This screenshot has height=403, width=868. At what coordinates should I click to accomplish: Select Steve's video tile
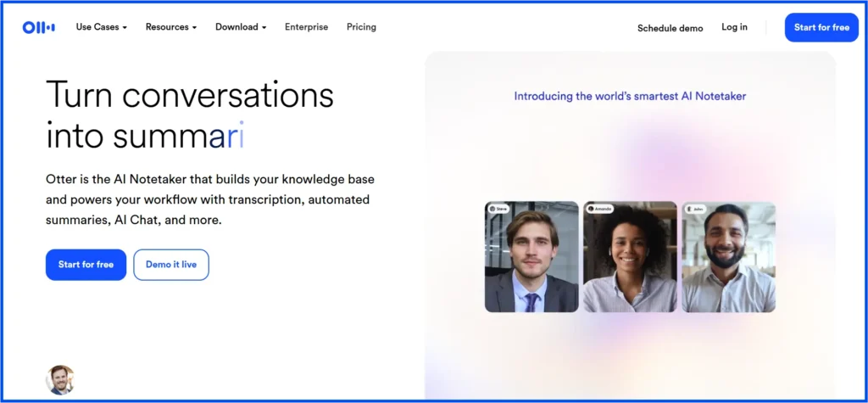(531, 259)
